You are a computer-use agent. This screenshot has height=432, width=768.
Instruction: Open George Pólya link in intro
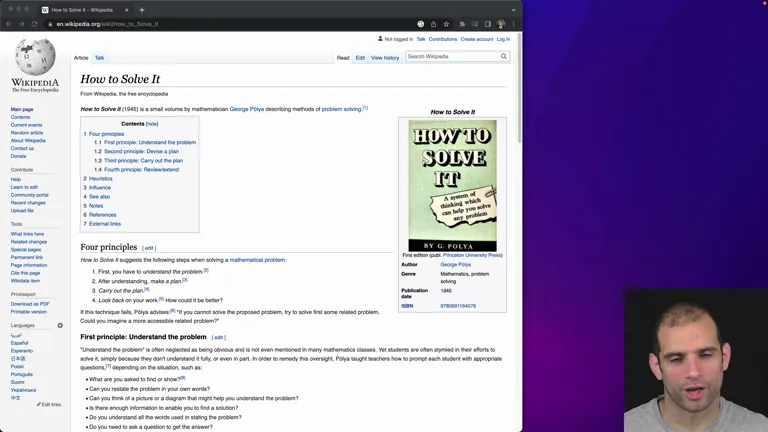pos(247,109)
